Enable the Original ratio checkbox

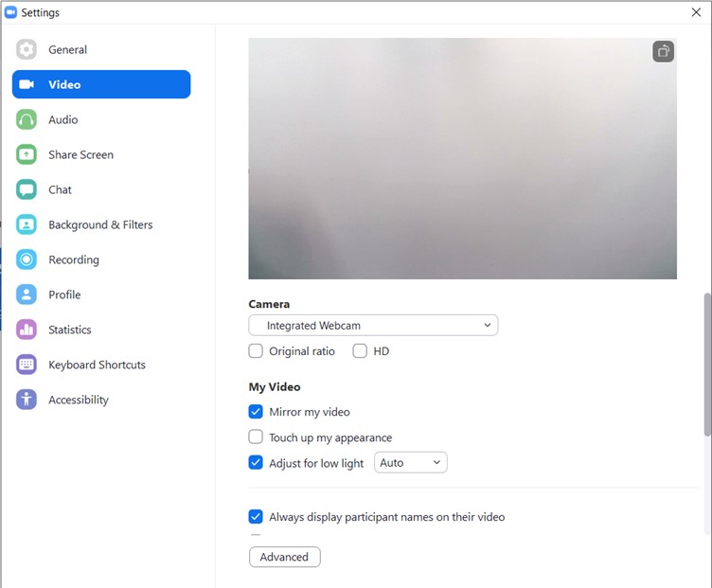pos(256,351)
